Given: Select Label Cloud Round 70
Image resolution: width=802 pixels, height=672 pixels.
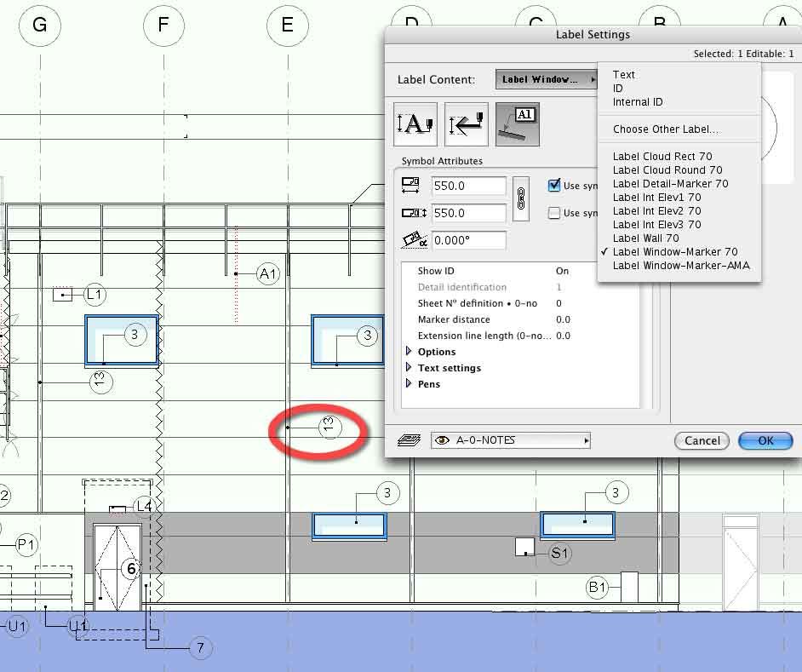Looking at the screenshot, I should point(667,170).
